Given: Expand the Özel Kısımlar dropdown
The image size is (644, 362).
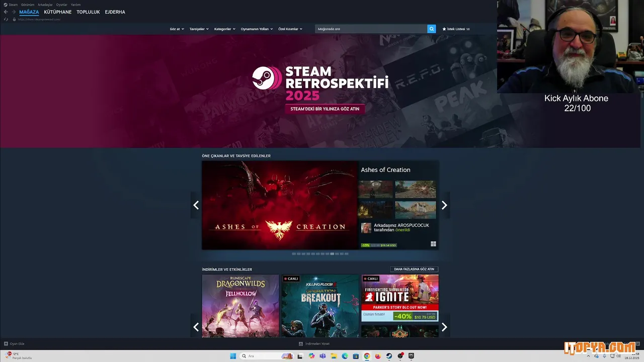Looking at the screenshot, I should (290, 29).
